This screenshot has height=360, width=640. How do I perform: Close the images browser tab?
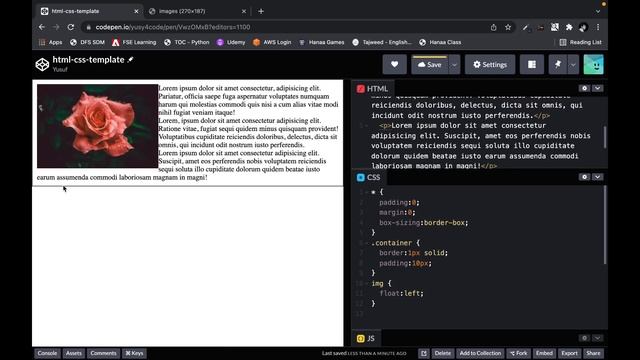244,11
